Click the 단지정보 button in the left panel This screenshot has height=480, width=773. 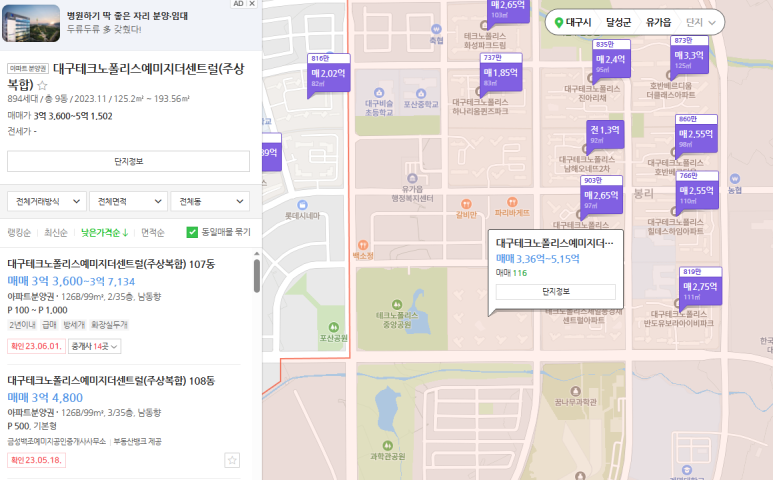click(128, 162)
